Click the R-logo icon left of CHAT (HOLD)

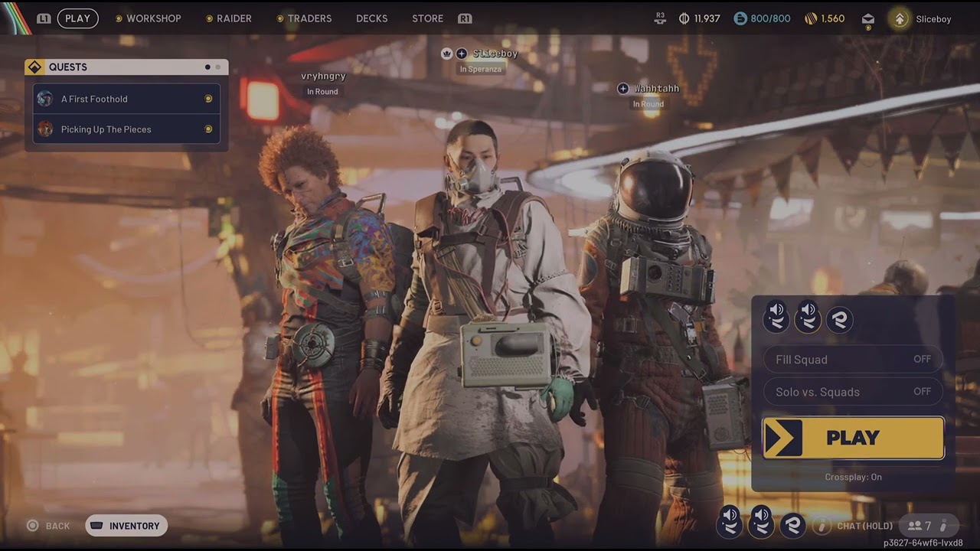(792, 525)
